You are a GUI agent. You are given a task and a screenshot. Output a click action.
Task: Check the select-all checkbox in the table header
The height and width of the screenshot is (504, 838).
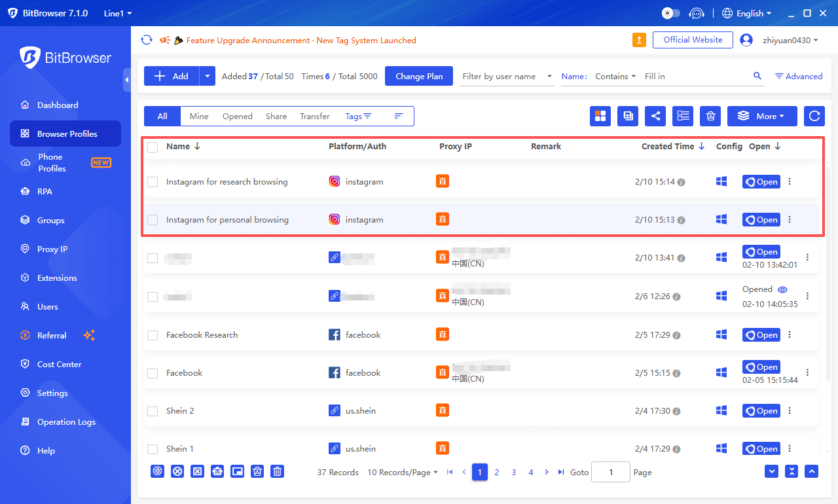tap(153, 147)
